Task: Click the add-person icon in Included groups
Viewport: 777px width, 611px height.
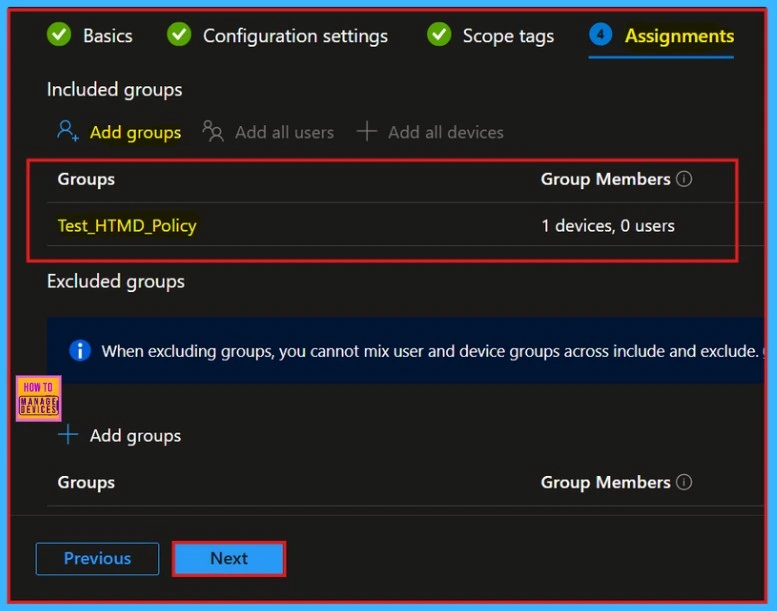Action: pos(67,131)
